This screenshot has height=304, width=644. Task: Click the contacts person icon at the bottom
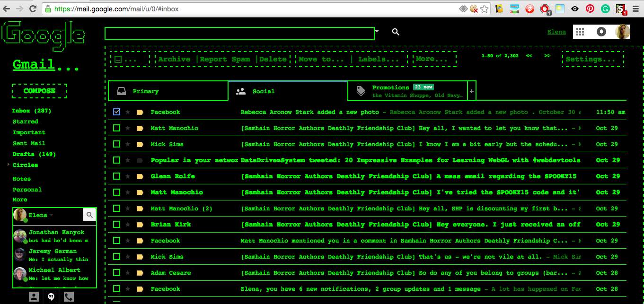(x=33, y=297)
